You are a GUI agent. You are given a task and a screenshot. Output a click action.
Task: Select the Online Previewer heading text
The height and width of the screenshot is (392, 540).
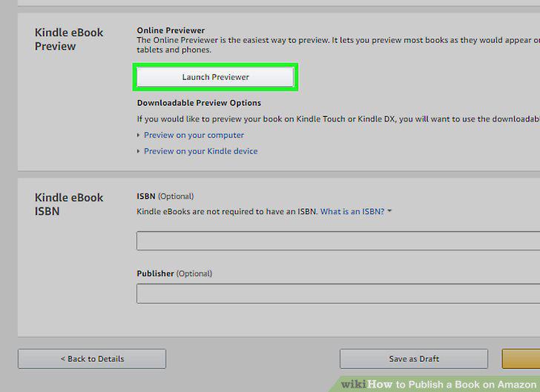point(171,30)
